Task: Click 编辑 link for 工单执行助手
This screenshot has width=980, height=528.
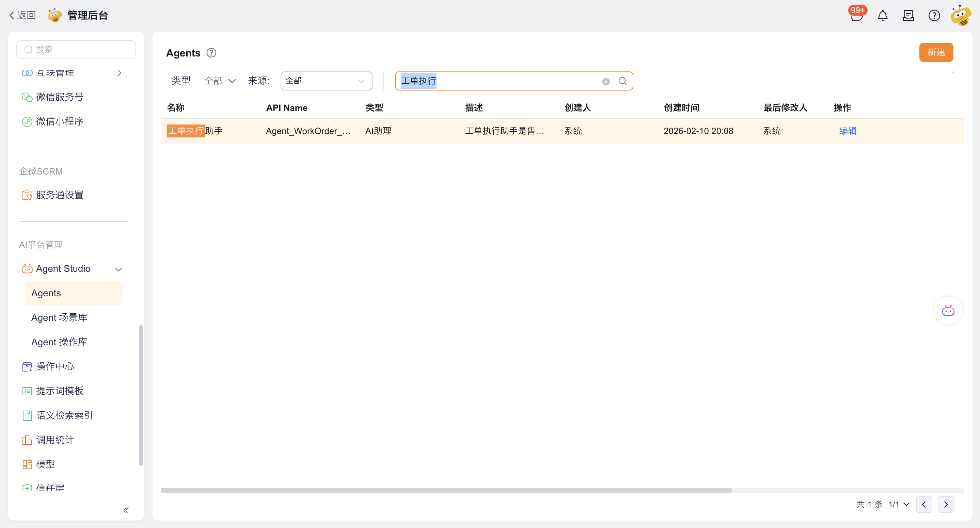Action: point(848,131)
